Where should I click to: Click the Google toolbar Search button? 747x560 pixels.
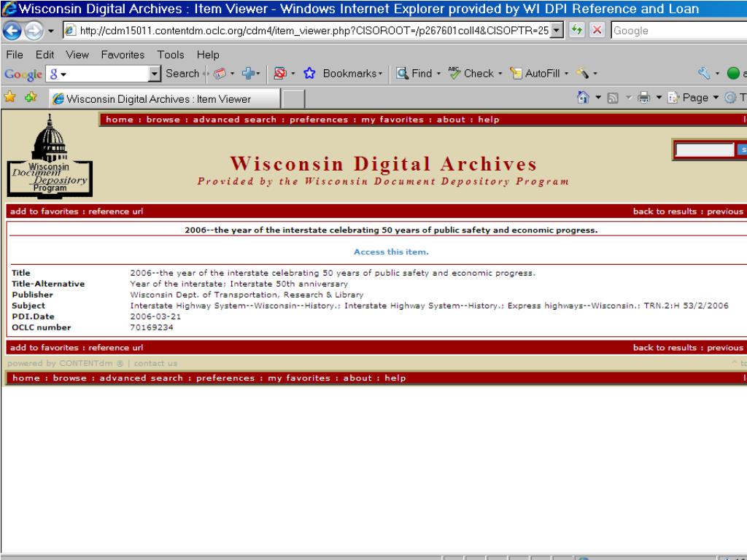(x=182, y=74)
